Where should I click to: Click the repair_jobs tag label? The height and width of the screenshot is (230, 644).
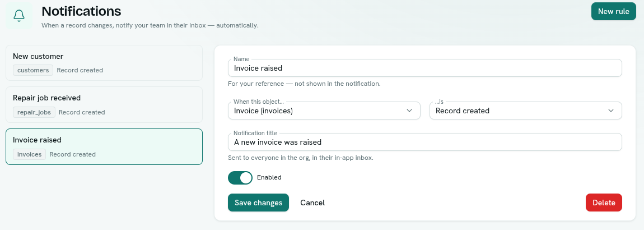[34, 112]
